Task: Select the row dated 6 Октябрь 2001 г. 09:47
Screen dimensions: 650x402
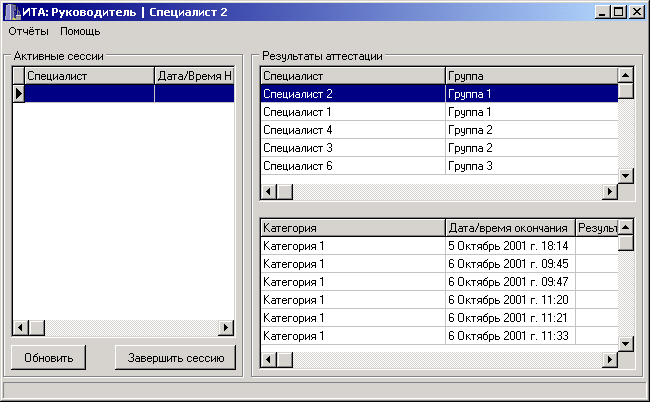Action: (x=439, y=282)
